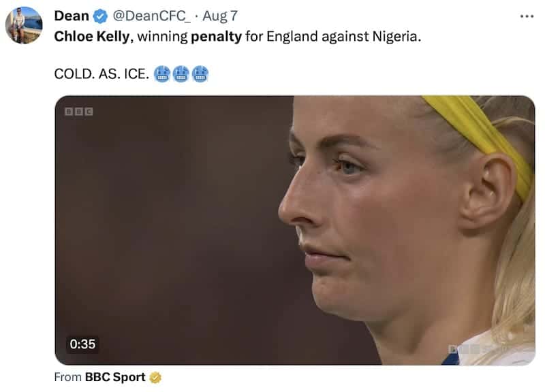Click the middle cold face emoji
This screenshot has width=545, height=392.
point(181,73)
